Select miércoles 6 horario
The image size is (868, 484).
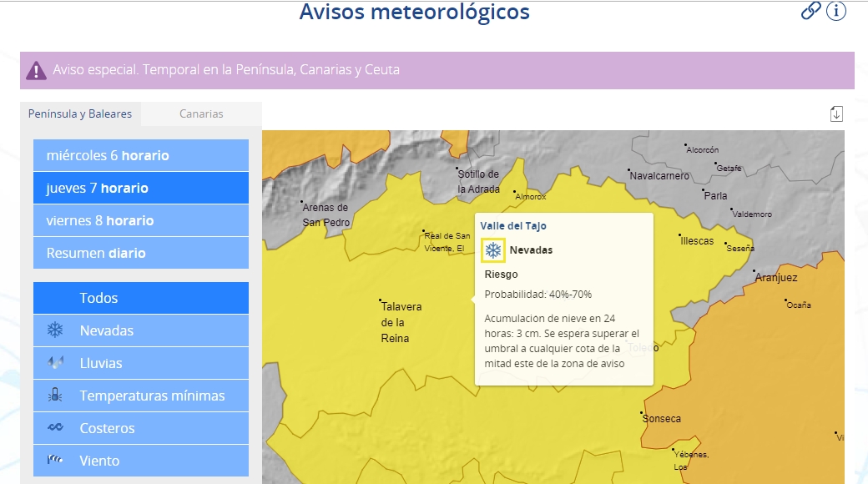tap(140, 155)
